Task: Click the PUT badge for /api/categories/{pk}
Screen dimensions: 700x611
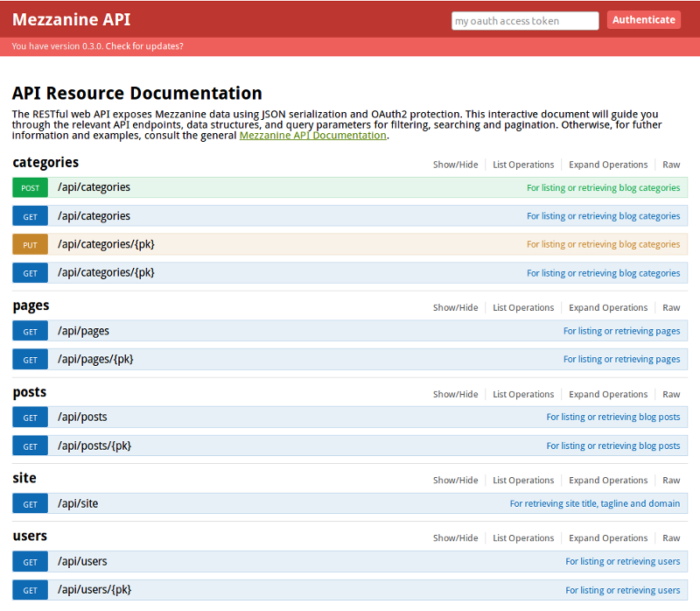Action: click(x=30, y=245)
